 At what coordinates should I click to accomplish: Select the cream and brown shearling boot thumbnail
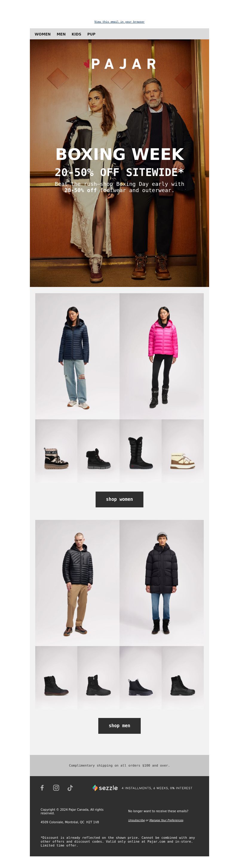(183, 451)
